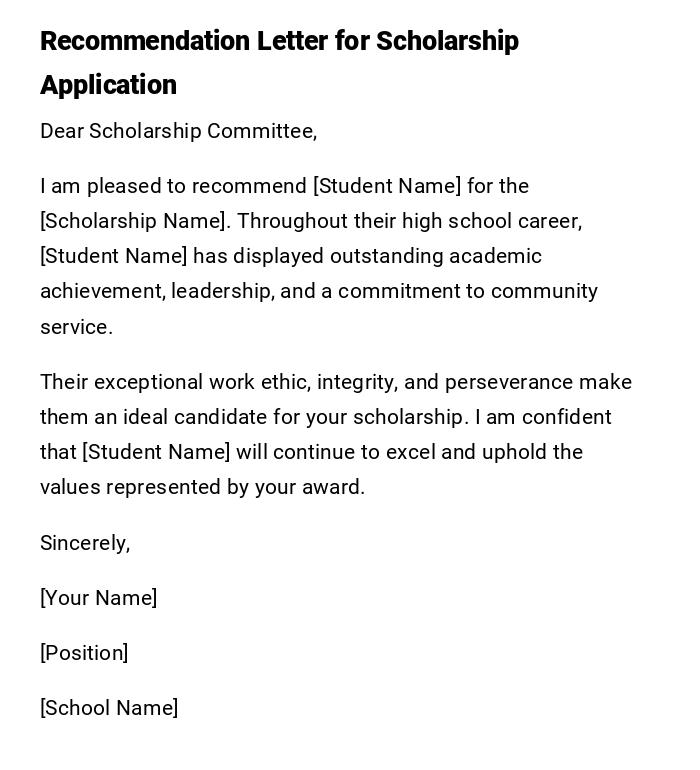The width and height of the screenshot is (700, 770).
Task: Click the "Recommendation Letter for Scholarship" heading line
Action: tap(279, 42)
